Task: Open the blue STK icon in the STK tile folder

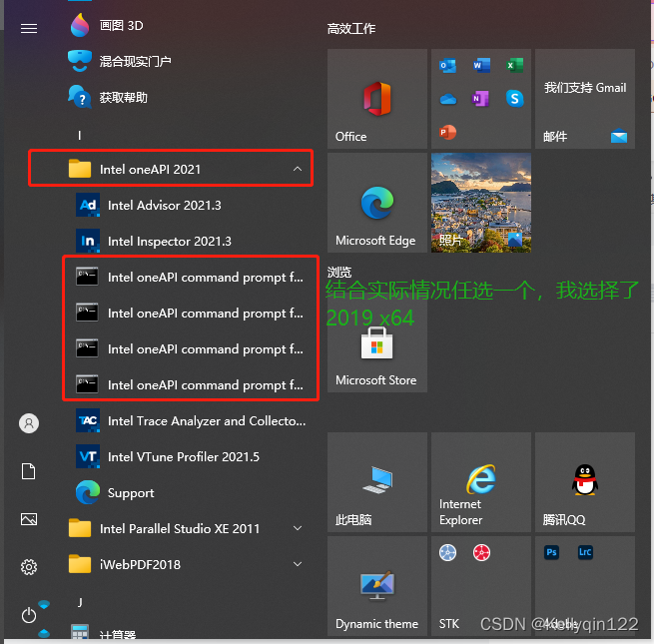Action: pos(447,553)
